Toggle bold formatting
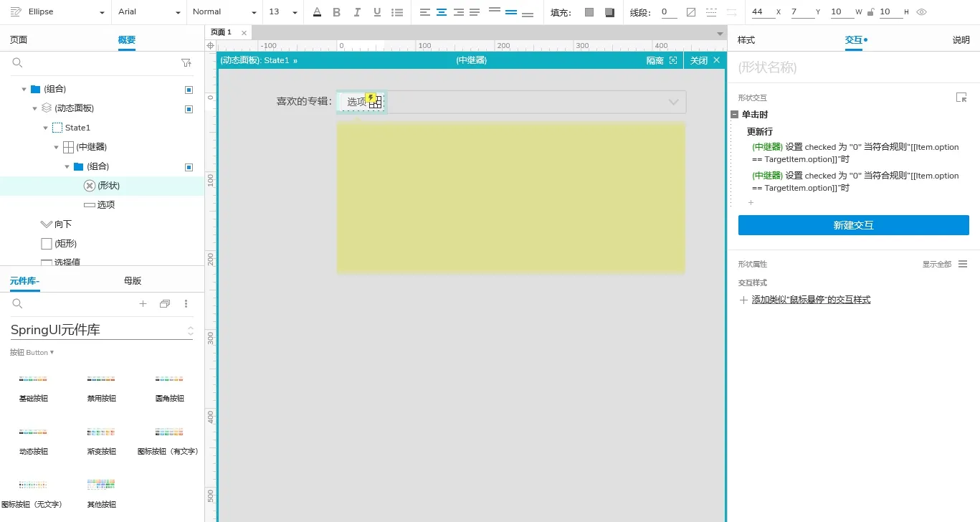 tap(337, 12)
